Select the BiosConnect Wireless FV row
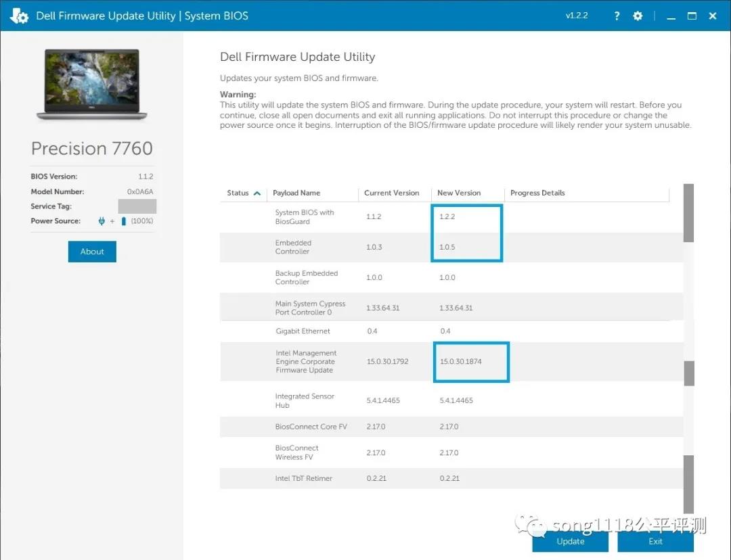The width and height of the screenshot is (731, 560). [x=451, y=452]
